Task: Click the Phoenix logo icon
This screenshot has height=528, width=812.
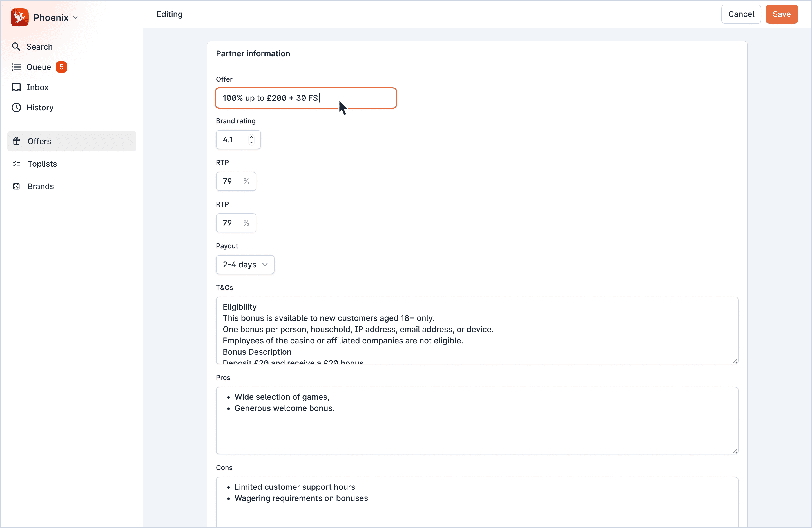Action: pos(19,17)
